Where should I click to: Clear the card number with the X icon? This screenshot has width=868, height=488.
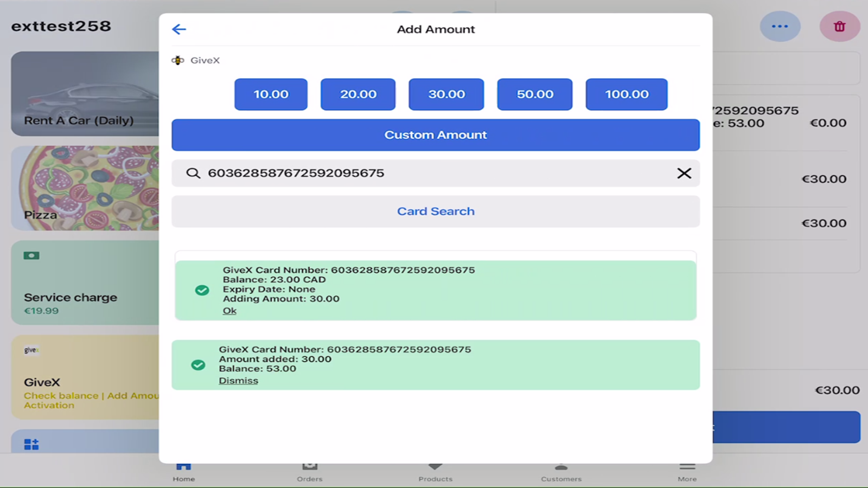point(684,174)
